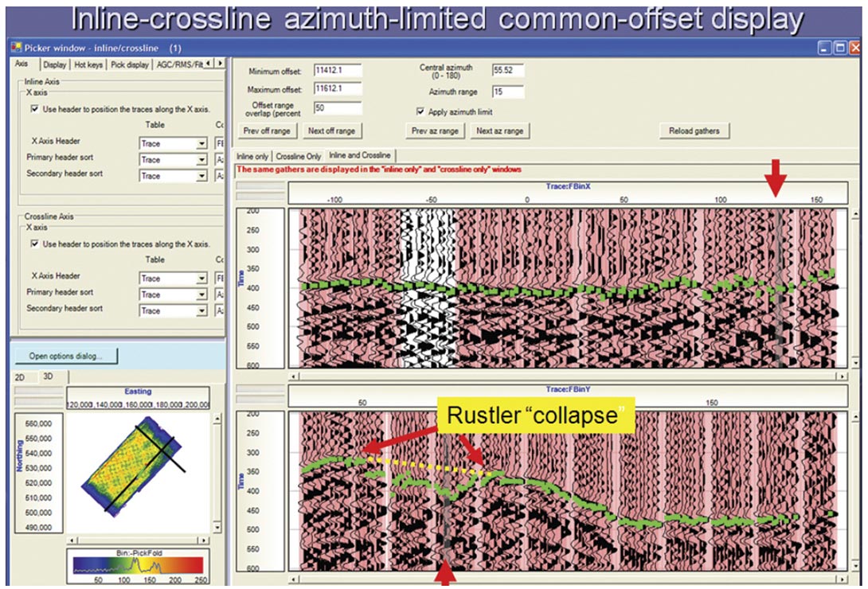The width and height of the screenshot is (868, 589).
Task: Click the Minimum offset field
Action: 338,70
